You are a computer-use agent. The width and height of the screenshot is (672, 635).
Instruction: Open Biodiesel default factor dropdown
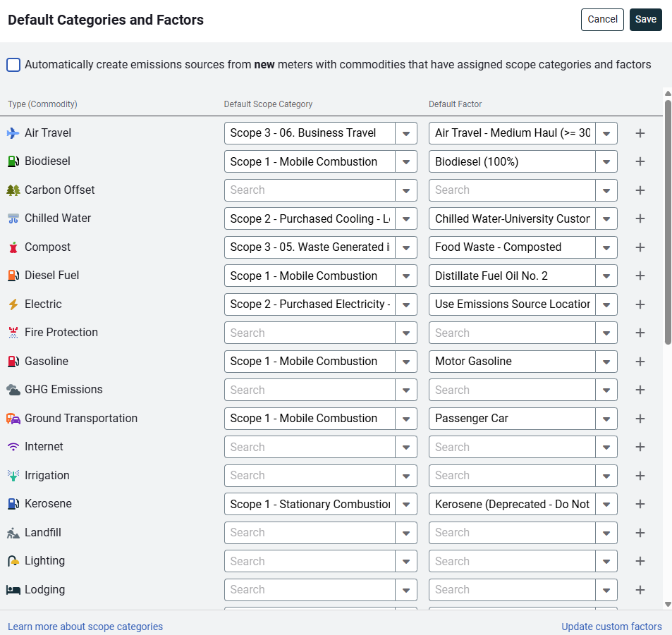(x=606, y=161)
